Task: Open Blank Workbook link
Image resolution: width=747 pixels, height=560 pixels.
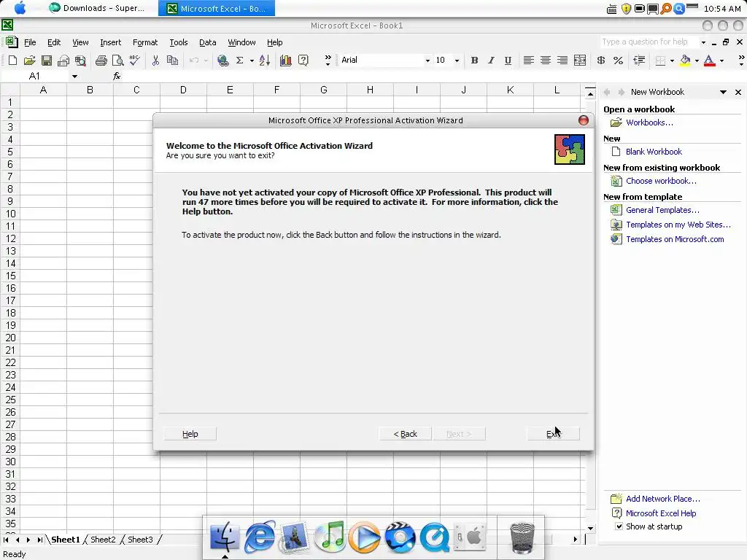Action: coord(654,152)
